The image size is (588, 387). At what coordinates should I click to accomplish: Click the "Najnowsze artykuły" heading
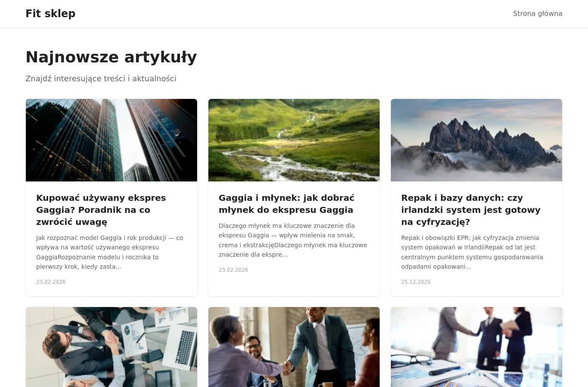coord(111,57)
